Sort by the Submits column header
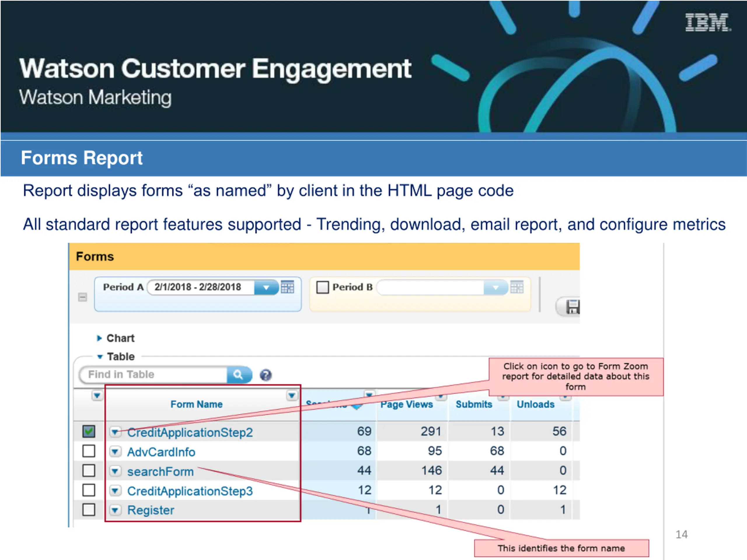747x560 pixels. point(474,404)
